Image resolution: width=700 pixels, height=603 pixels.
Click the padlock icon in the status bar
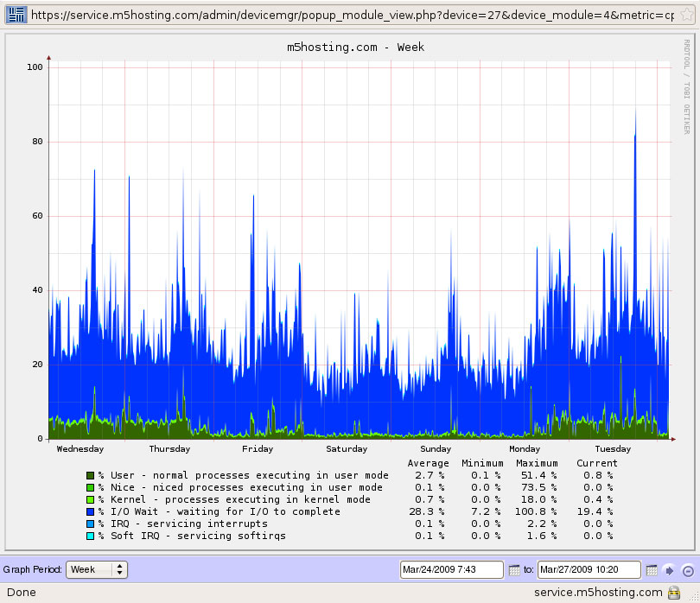672,593
